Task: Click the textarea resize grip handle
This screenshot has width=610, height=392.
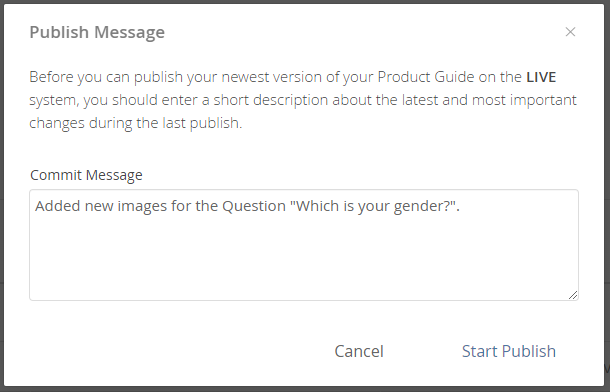Action: pyautogui.click(x=573, y=295)
